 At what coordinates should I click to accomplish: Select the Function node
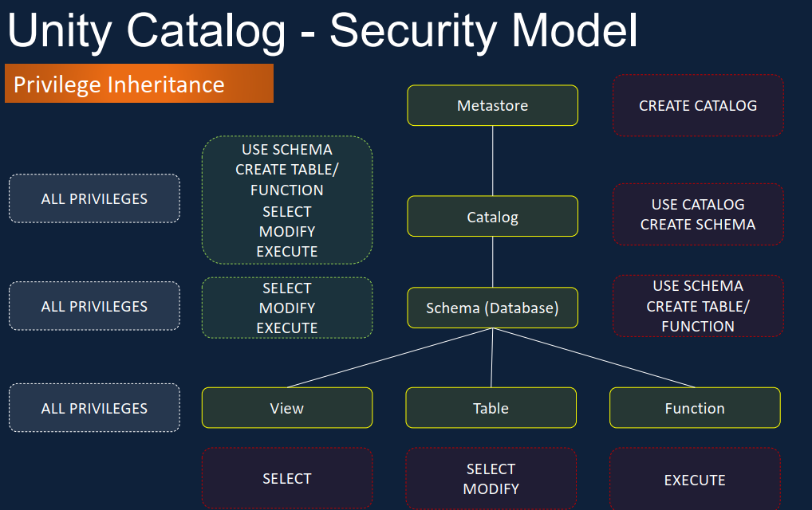click(x=695, y=407)
